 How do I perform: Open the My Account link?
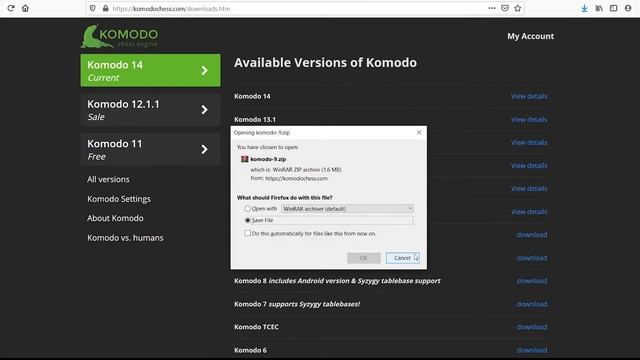click(531, 36)
